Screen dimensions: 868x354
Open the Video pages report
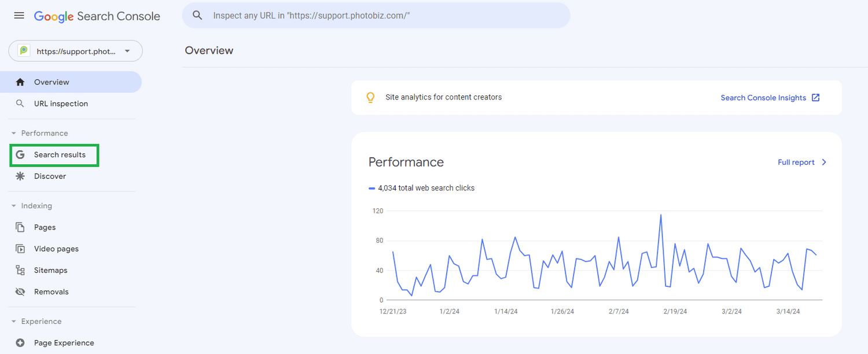(55, 248)
